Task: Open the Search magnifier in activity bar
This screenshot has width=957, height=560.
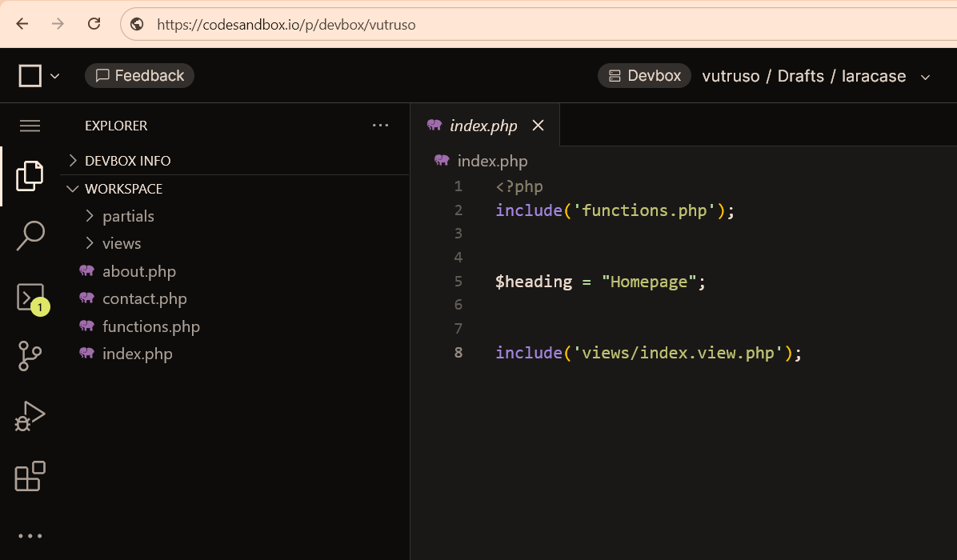Action: pos(30,236)
